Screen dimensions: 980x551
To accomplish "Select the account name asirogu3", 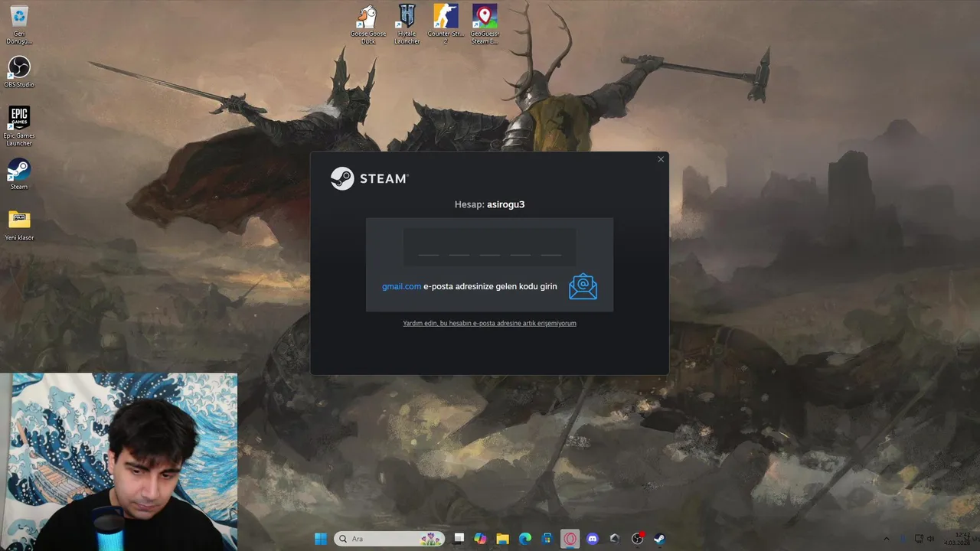I will [x=505, y=204].
